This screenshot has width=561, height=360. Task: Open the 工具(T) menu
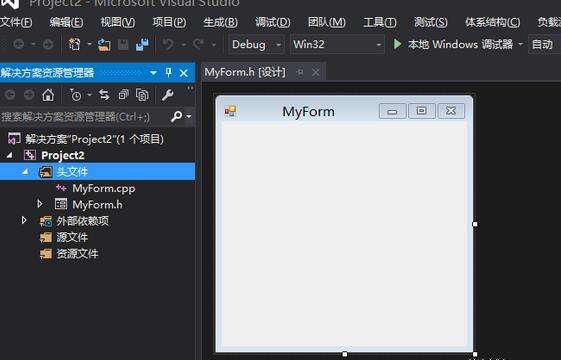380,22
